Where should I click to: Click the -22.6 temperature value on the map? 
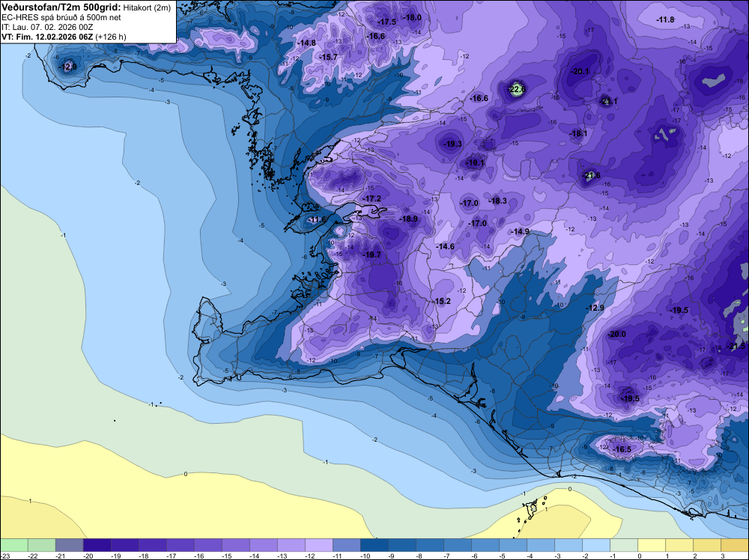coord(517,89)
